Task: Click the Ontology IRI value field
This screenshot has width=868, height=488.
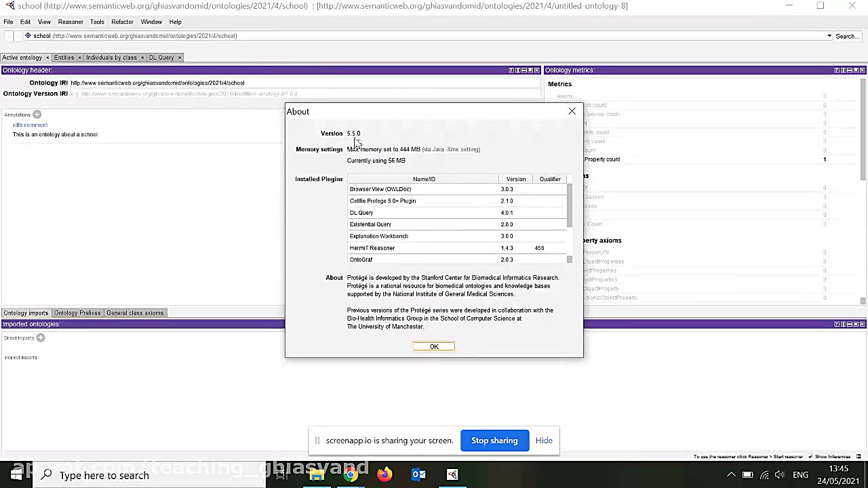Action: pyautogui.click(x=304, y=83)
